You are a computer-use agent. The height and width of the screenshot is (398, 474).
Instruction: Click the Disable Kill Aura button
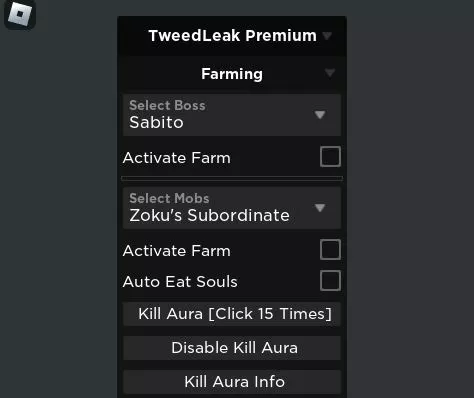232,348
